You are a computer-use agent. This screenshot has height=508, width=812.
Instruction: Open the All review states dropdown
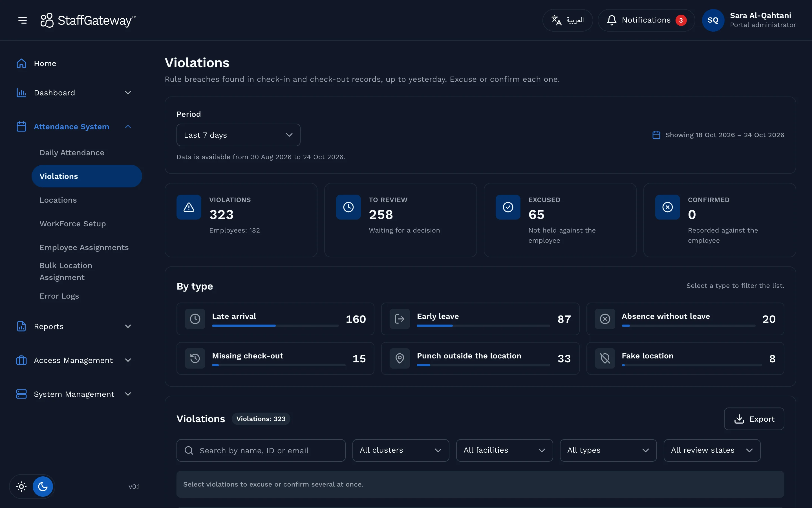tap(712, 450)
